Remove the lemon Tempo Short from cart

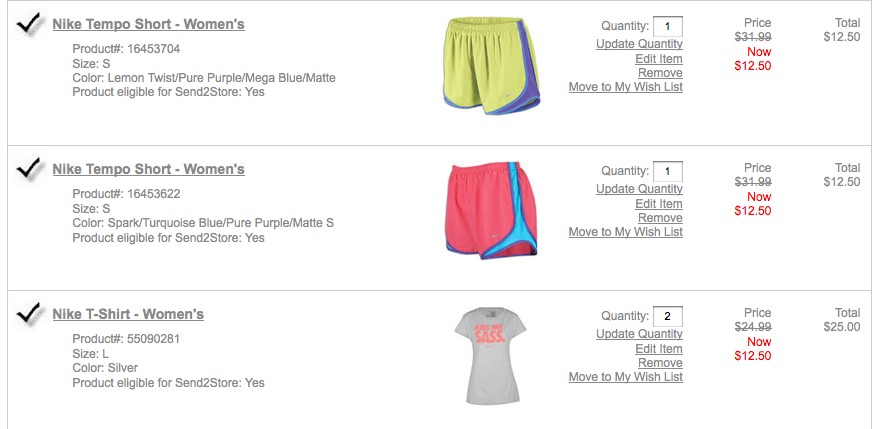point(661,73)
